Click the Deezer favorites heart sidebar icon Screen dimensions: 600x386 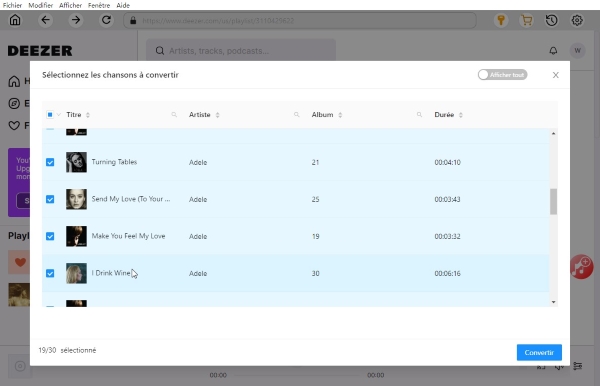14,125
